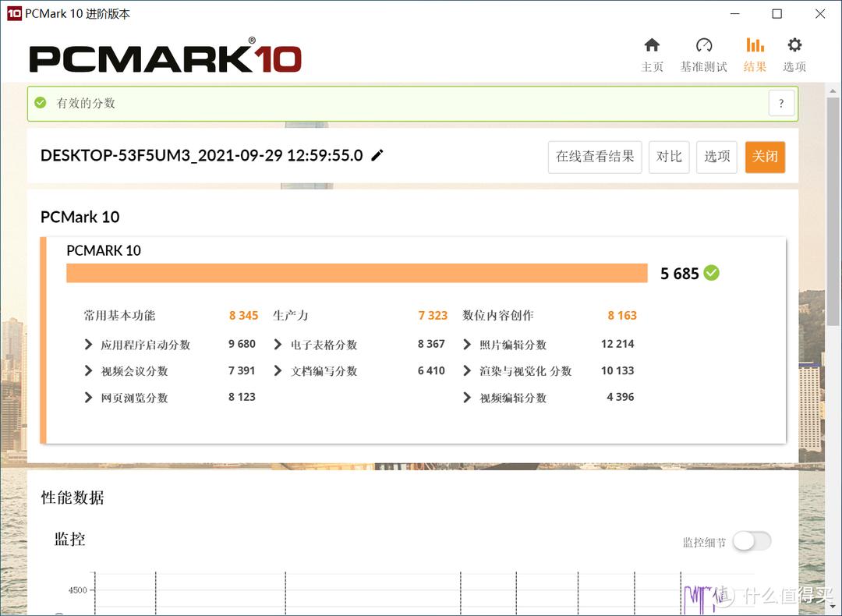The height and width of the screenshot is (616, 842).
Task: Click the 在线查看结果 button
Action: [594, 157]
